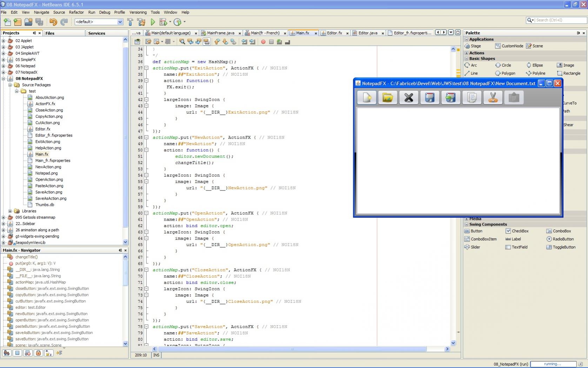Run the main project with green arrow

pos(153,22)
